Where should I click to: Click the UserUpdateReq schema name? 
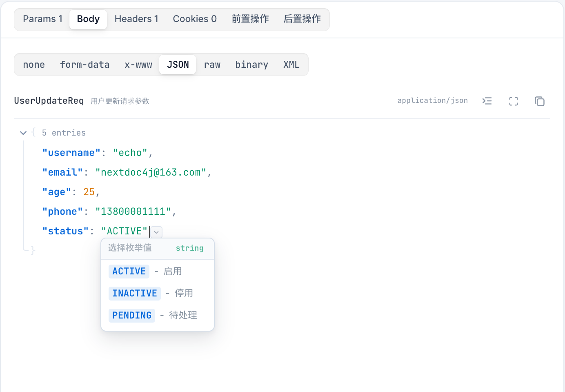pyautogui.click(x=49, y=101)
